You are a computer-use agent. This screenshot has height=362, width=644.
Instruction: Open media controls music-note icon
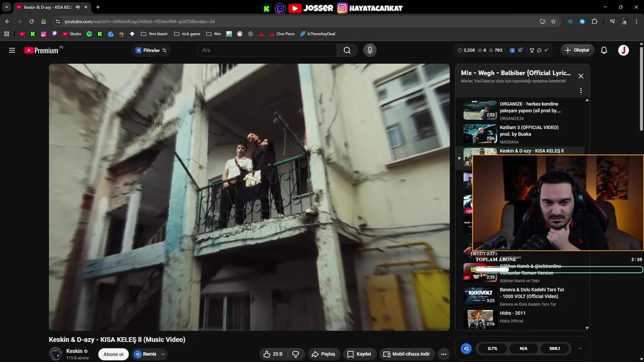(x=612, y=22)
